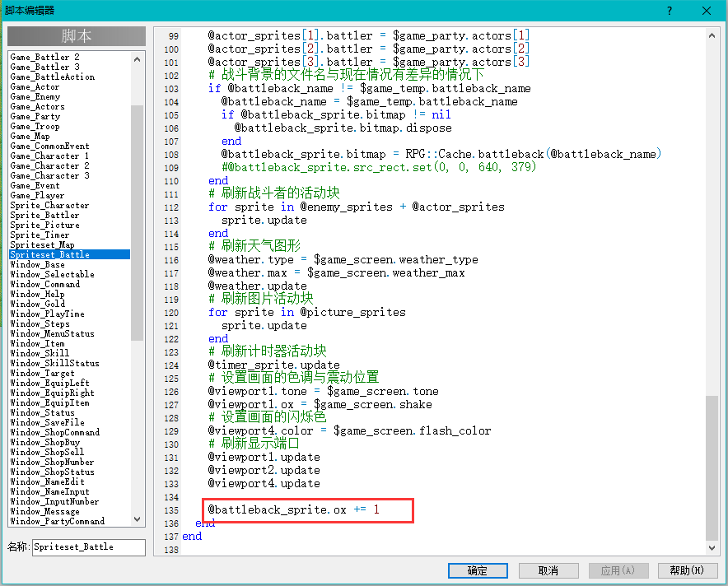This screenshot has width=728, height=586.
Task: Open Window_Command script
Action: click(x=44, y=284)
